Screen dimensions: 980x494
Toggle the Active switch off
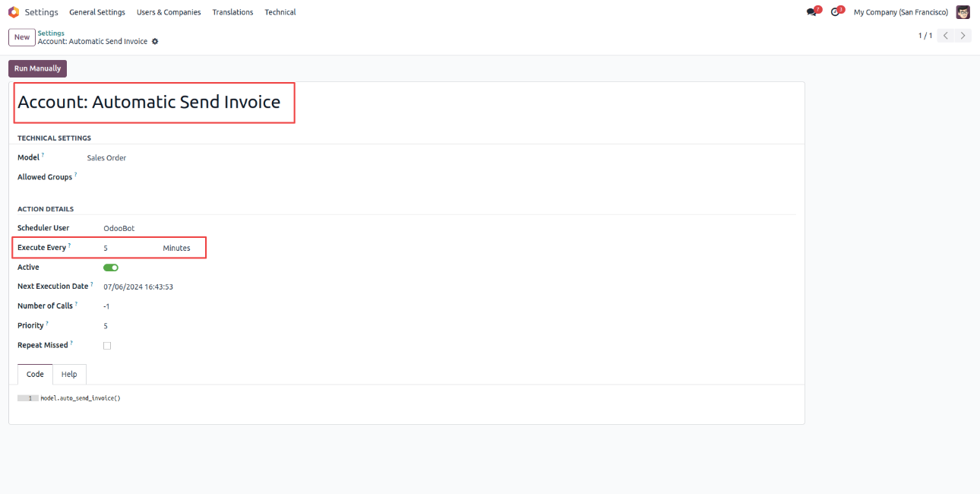111,268
